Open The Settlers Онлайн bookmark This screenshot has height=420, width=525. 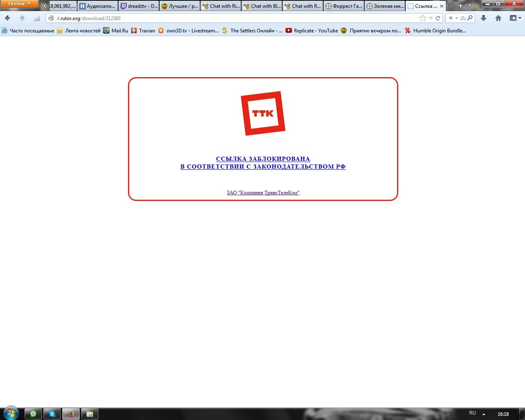click(x=252, y=30)
